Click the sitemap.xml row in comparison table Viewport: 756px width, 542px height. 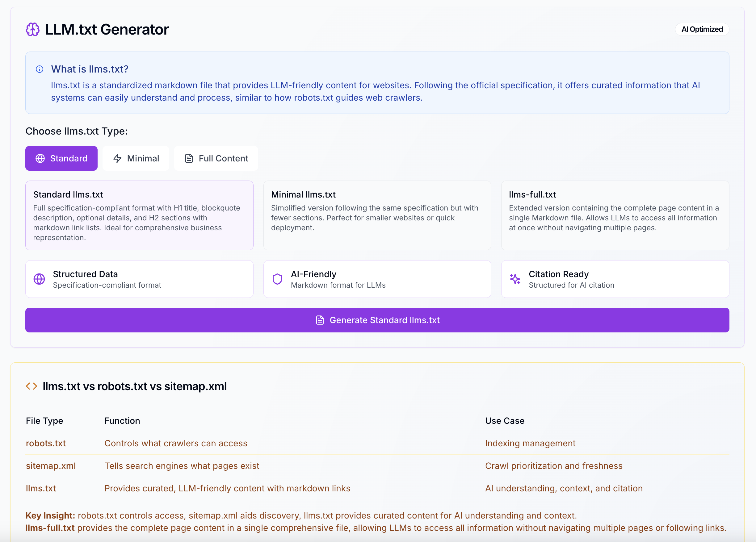(x=377, y=466)
